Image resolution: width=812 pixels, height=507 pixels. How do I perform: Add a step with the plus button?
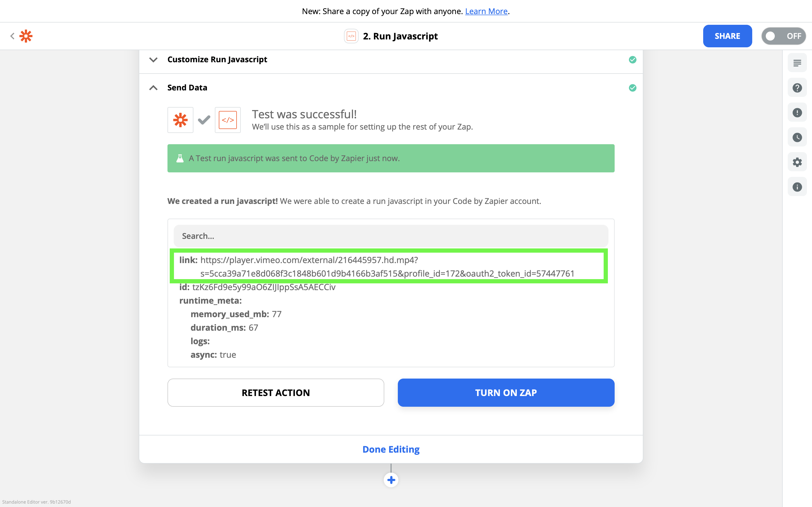pyautogui.click(x=391, y=480)
